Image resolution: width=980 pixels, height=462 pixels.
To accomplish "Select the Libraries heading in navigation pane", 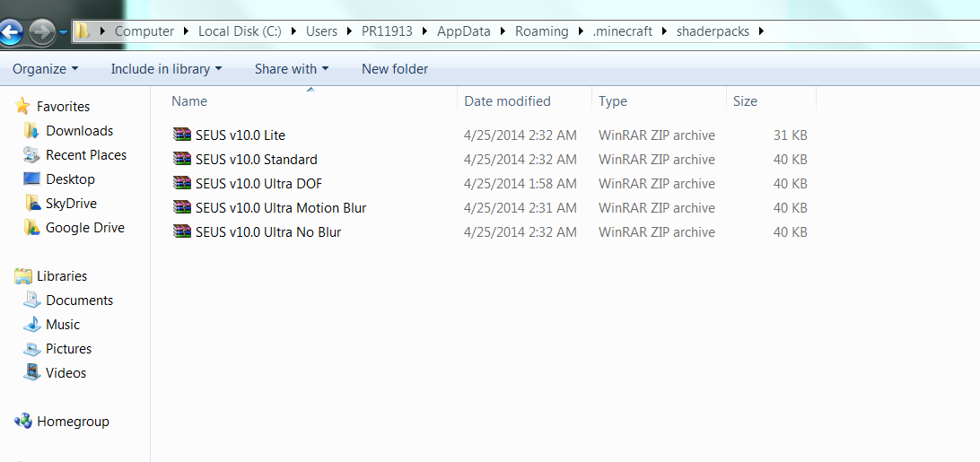I will [62, 276].
